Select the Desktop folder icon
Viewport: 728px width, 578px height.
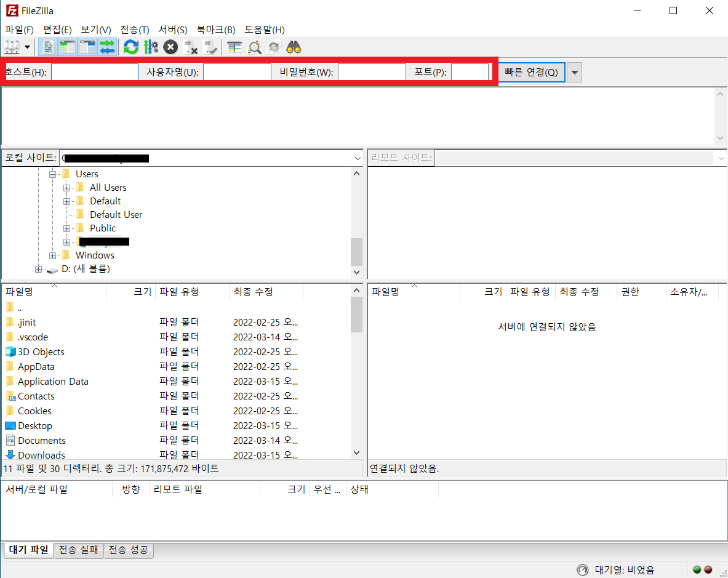[x=10, y=426]
